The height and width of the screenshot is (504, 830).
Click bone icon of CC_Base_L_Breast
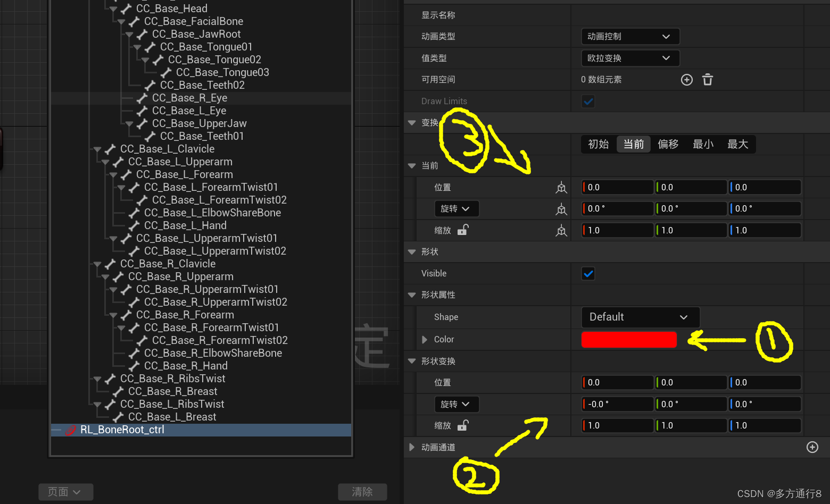click(118, 417)
